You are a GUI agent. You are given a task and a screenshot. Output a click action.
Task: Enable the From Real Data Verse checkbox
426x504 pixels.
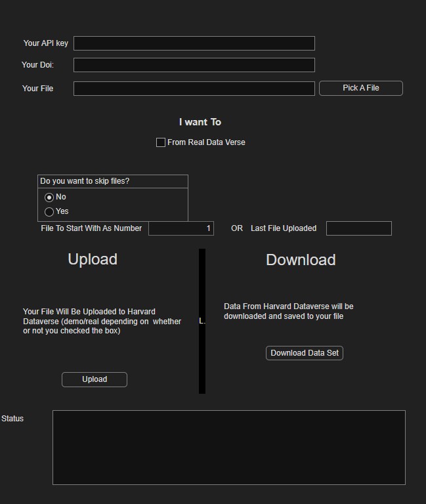tap(161, 142)
